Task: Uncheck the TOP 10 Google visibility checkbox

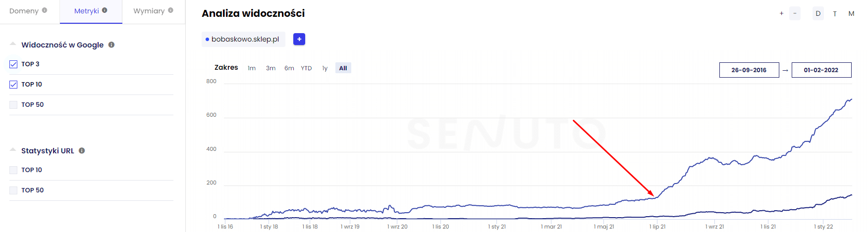Action: [13, 85]
